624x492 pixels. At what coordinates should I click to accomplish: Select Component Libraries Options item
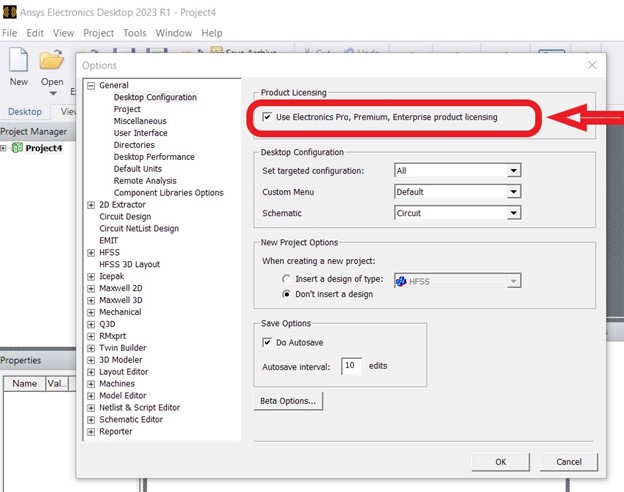[x=168, y=193]
